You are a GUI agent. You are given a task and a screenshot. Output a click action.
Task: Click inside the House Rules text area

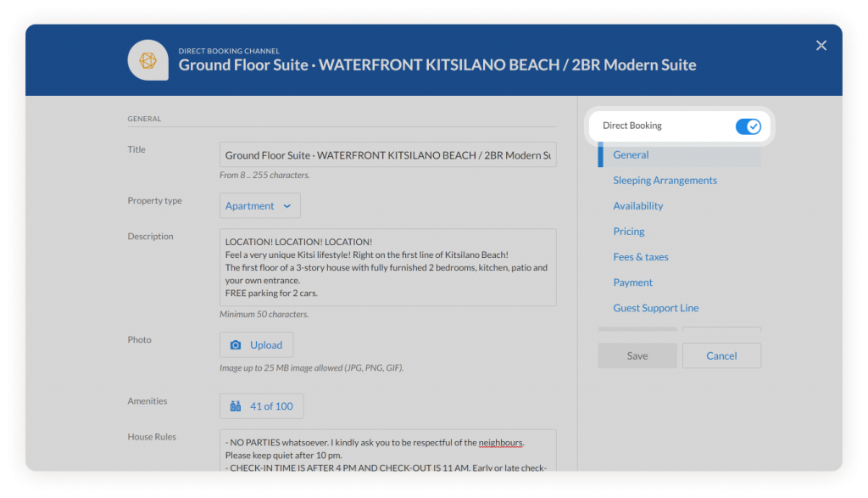pos(387,454)
